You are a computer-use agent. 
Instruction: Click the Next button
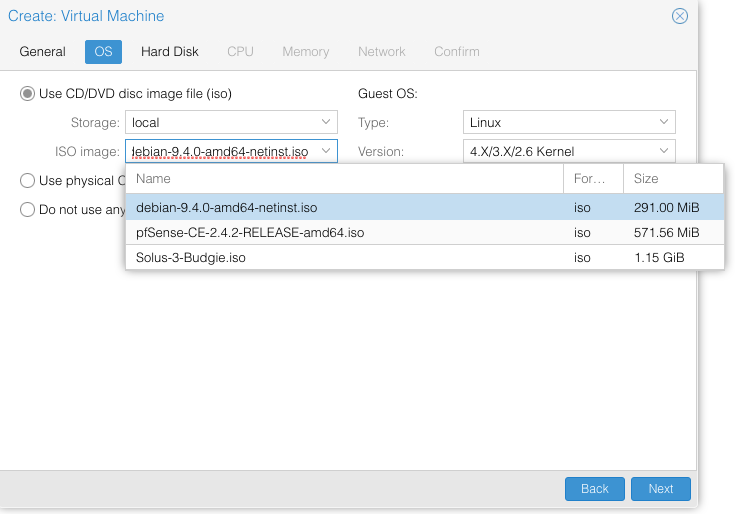[x=660, y=489]
